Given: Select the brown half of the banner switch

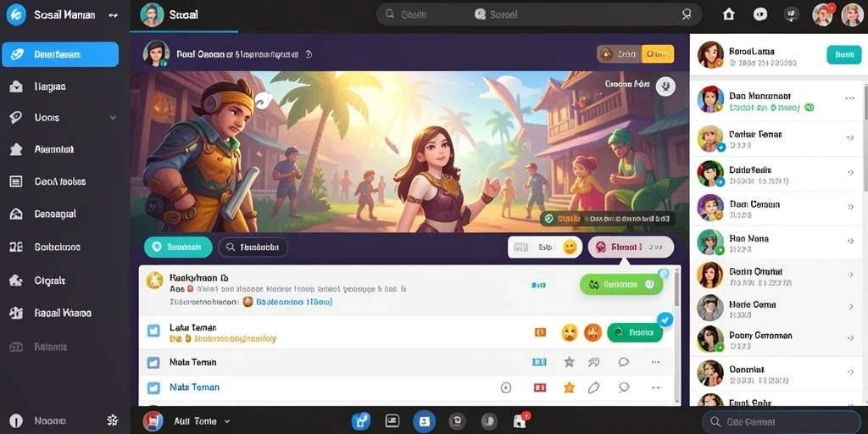Looking at the screenshot, I should pyautogui.click(x=620, y=53).
